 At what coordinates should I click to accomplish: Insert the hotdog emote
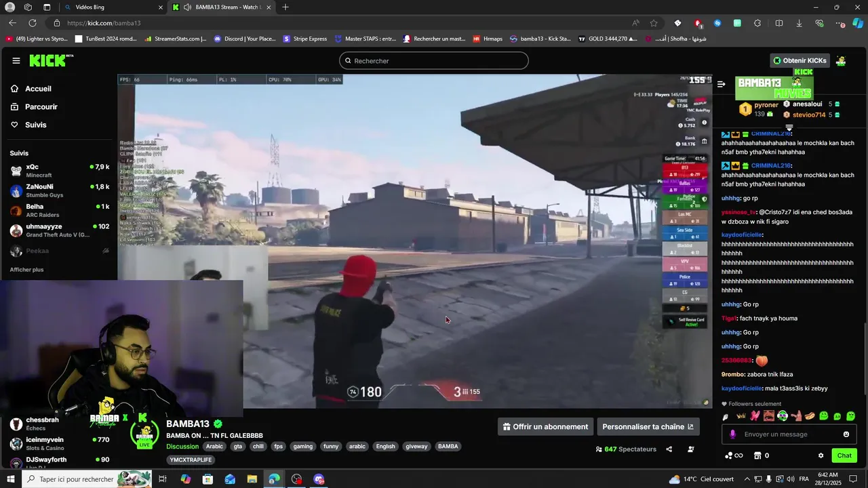coord(810,416)
